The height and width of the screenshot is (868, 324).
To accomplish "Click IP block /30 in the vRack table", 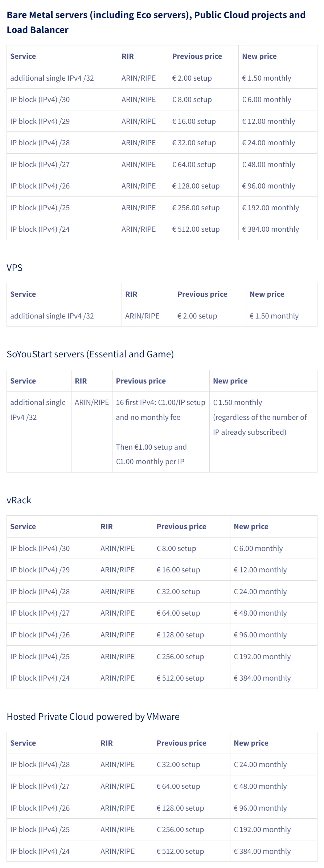I will [40, 548].
